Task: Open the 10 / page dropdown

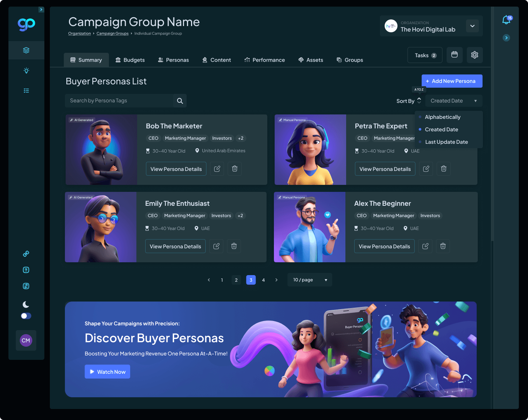Action: click(310, 280)
